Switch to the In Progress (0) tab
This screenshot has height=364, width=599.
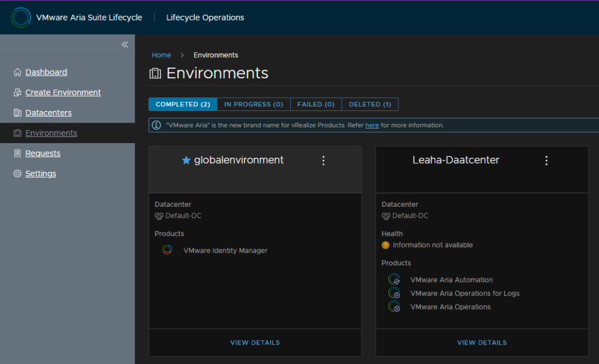coord(254,104)
